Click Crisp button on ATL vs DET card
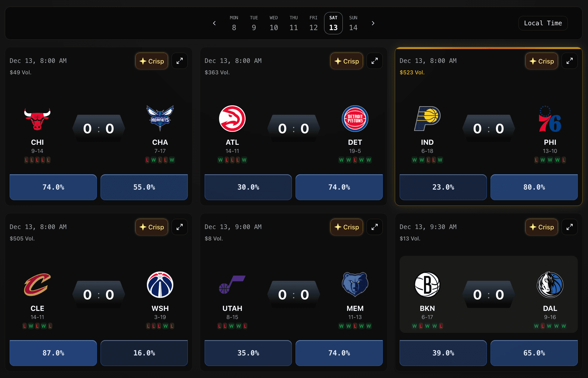Screen dimensions: 588x378 [x=347, y=61]
